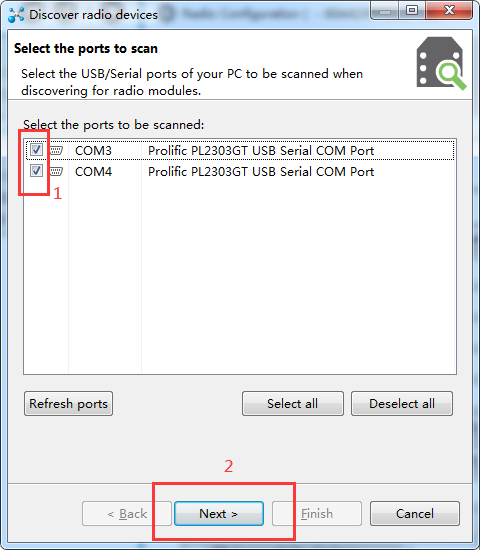Click the radio module search icon

coord(441,63)
